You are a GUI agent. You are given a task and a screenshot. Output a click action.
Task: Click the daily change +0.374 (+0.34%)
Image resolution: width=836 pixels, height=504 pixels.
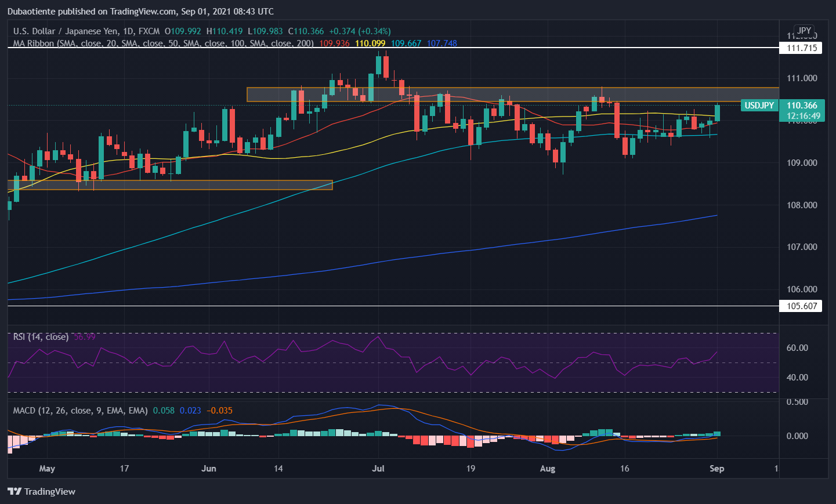pyautogui.click(x=360, y=31)
